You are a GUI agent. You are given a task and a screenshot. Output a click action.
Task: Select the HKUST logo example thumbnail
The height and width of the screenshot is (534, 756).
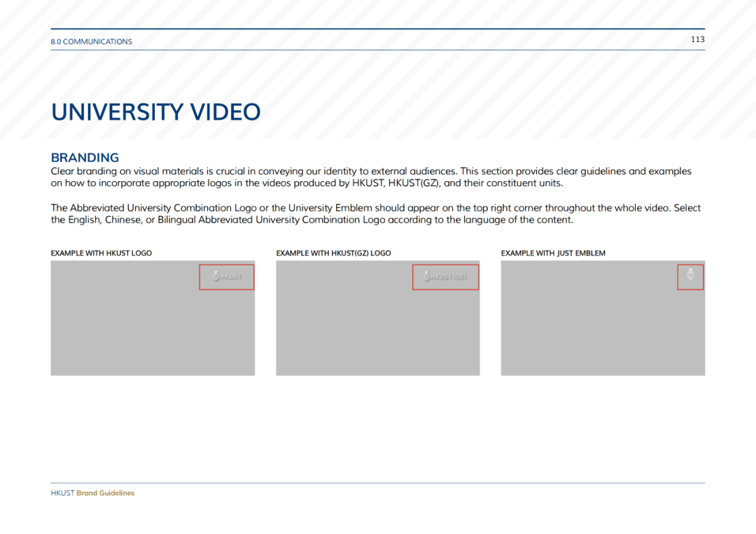click(x=153, y=318)
